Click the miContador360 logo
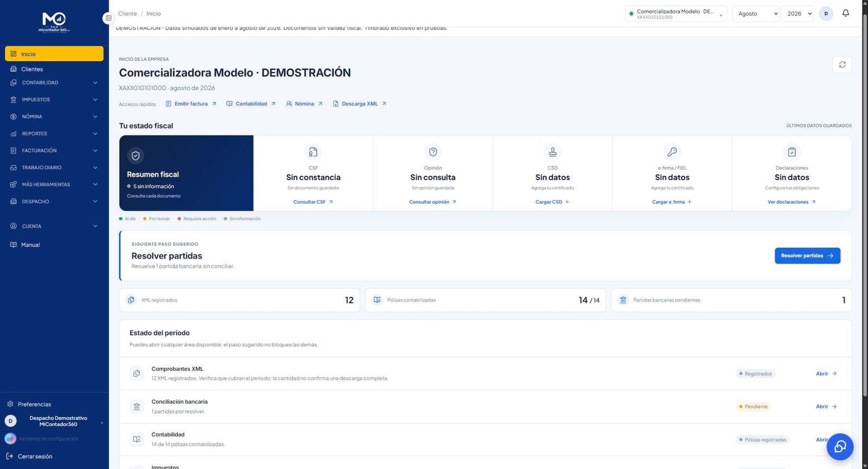The image size is (868, 469). (x=54, y=22)
